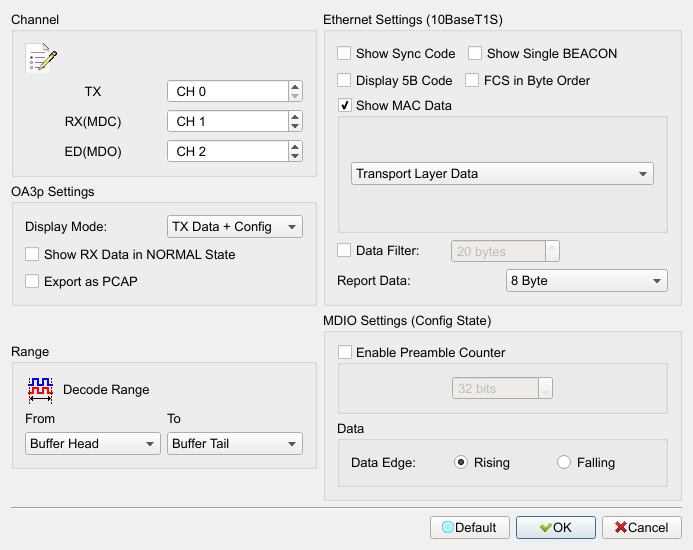Viewport: 693px width, 550px height.
Task: Dismiss the dialog with Cancel
Action: tap(642, 527)
